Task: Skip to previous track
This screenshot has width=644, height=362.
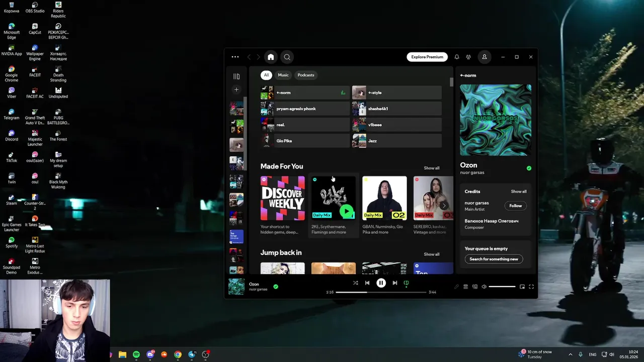Action: (367, 283)
